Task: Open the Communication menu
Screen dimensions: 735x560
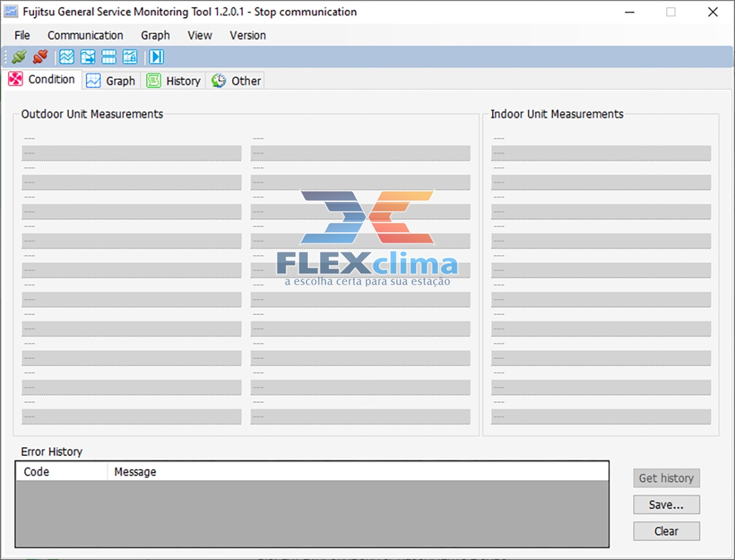Action: click(x=85, y=35)
